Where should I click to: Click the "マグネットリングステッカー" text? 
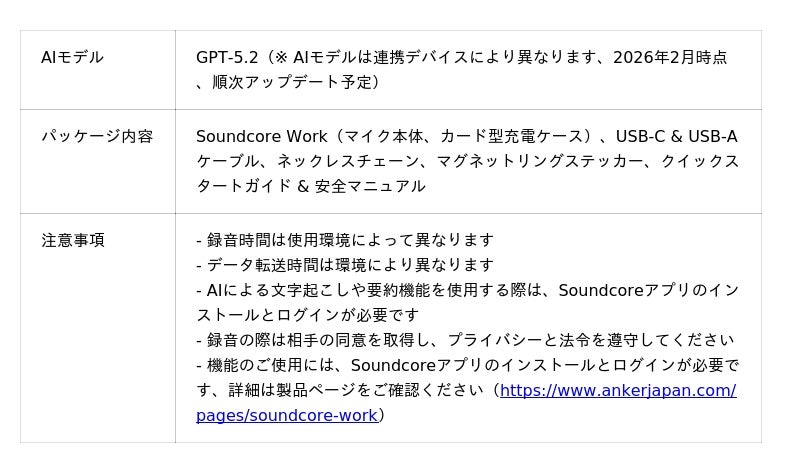point(548,161)
